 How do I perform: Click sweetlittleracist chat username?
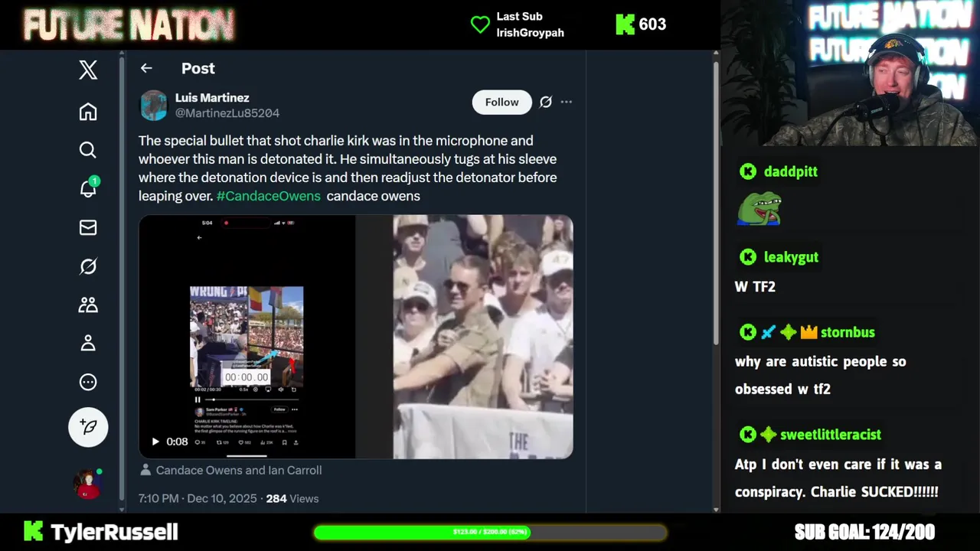point(831,435)
